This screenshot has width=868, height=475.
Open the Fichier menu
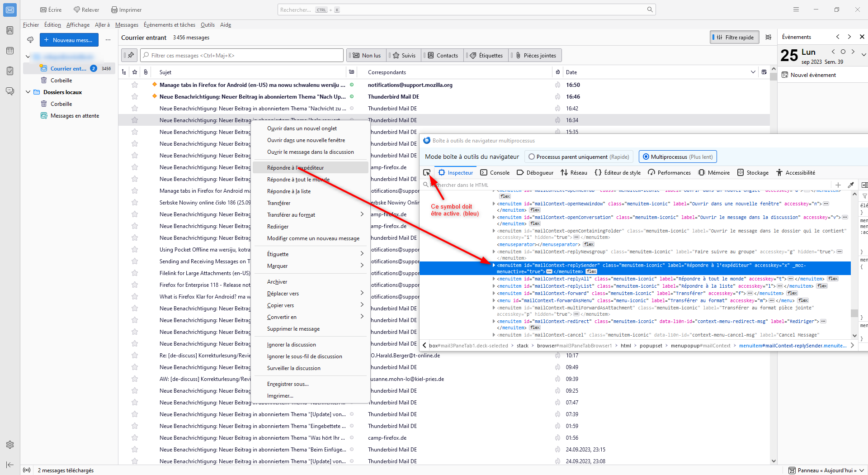point(31,25)
